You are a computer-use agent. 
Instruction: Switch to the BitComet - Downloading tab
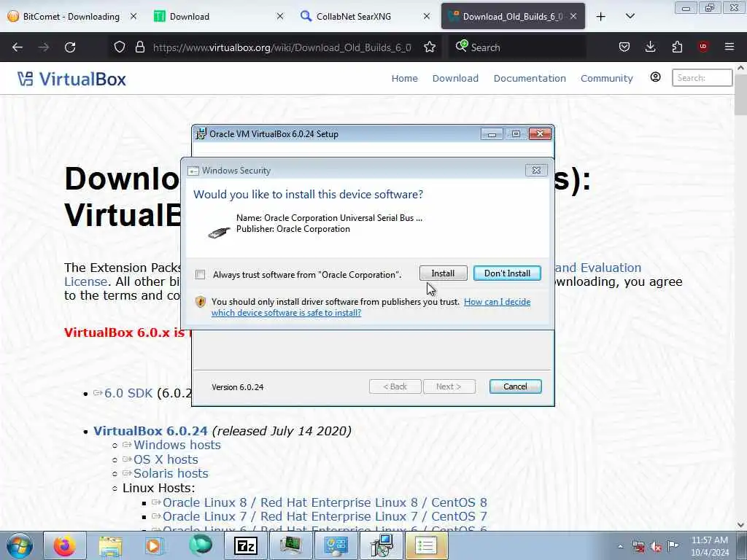pos(71,16)
